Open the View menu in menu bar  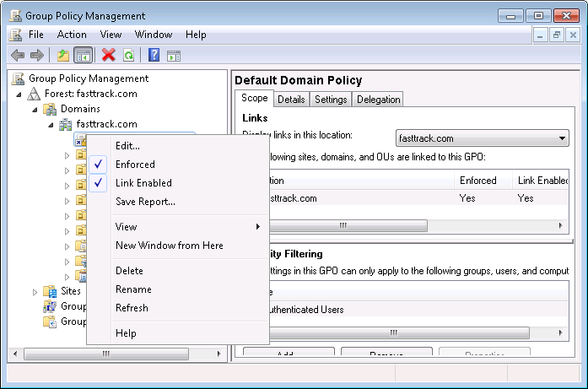point(111,35)
